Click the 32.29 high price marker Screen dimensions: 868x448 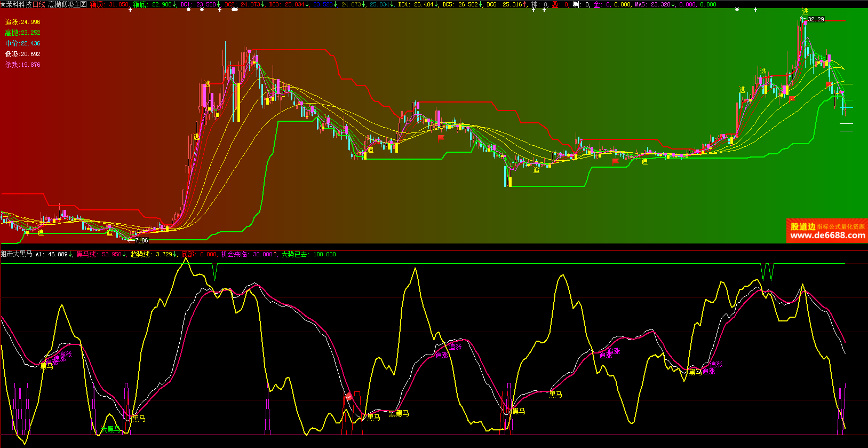pyautogui.click(x=816, y=19)
